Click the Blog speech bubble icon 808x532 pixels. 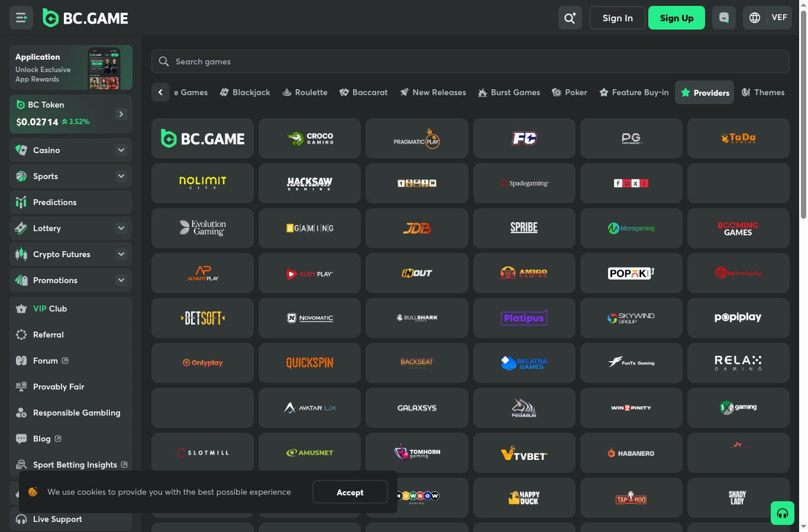[x=21, y=439]
